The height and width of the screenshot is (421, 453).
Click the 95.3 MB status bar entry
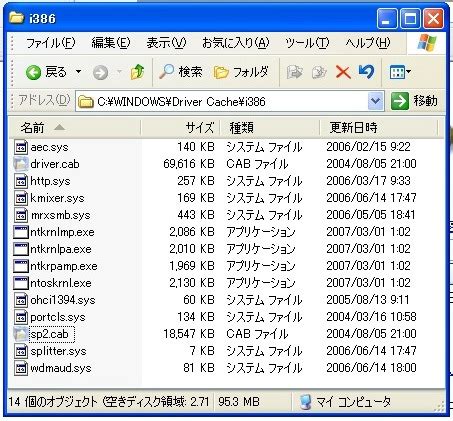pyautogui.click(x=239, y=402)
